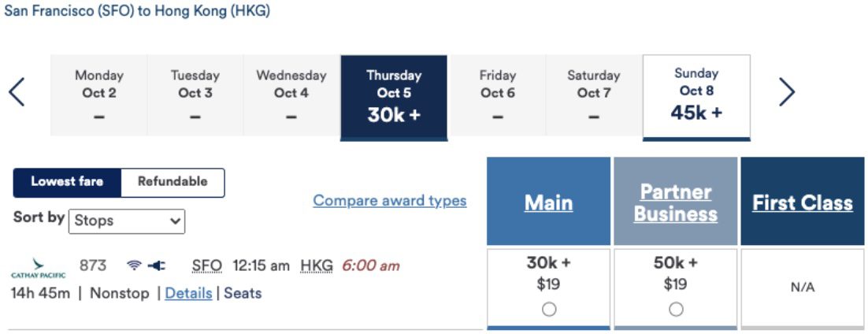Viewport: 868px width, 334px height.
Task: Choose the Friday Oct 6 date tab
Action: [x=497, y=95]
